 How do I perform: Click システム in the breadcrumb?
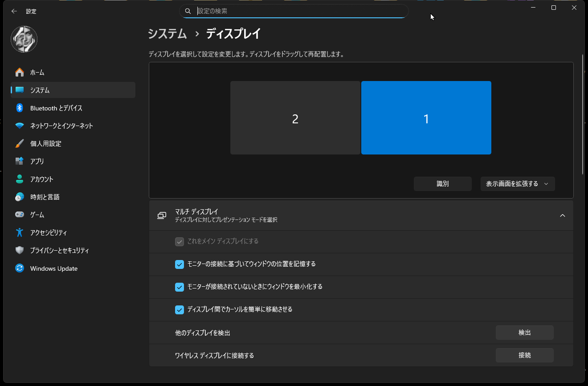tap(167, 33)
